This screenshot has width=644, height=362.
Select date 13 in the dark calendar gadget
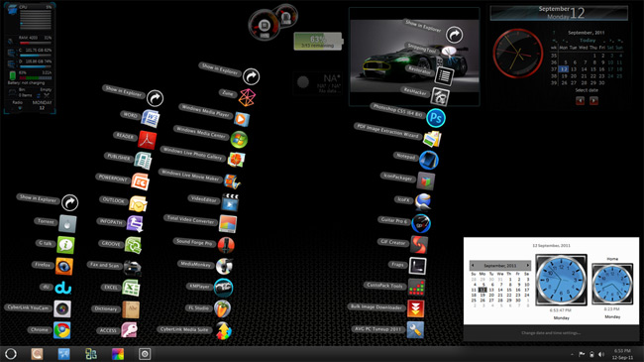point(574,69)
